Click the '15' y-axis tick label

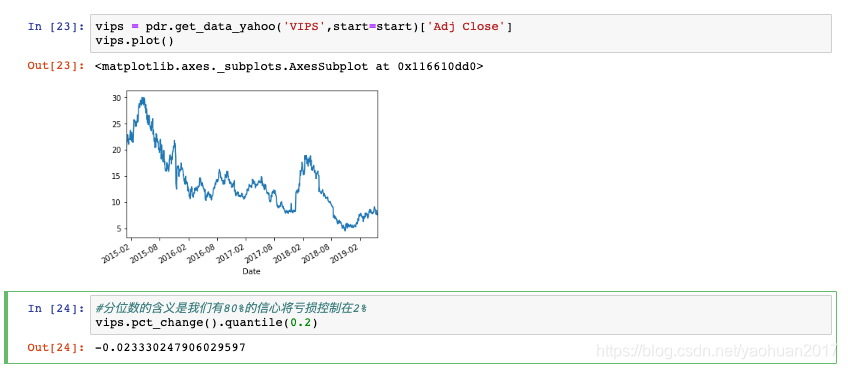tap(116, 176)
